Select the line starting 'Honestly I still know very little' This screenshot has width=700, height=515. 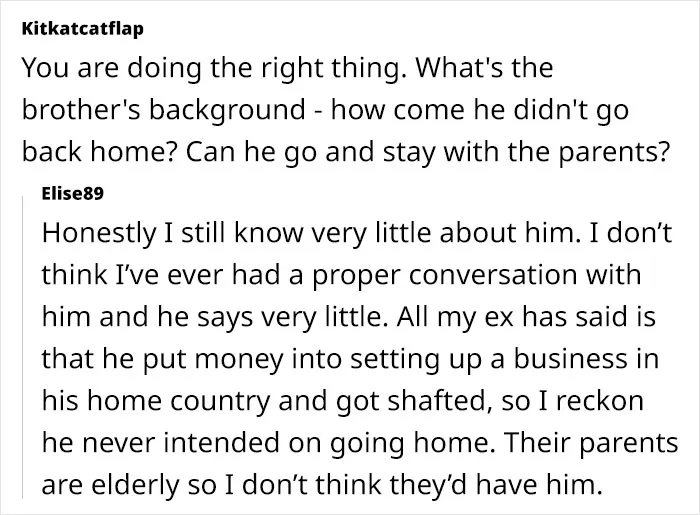(x=357, y=233)
